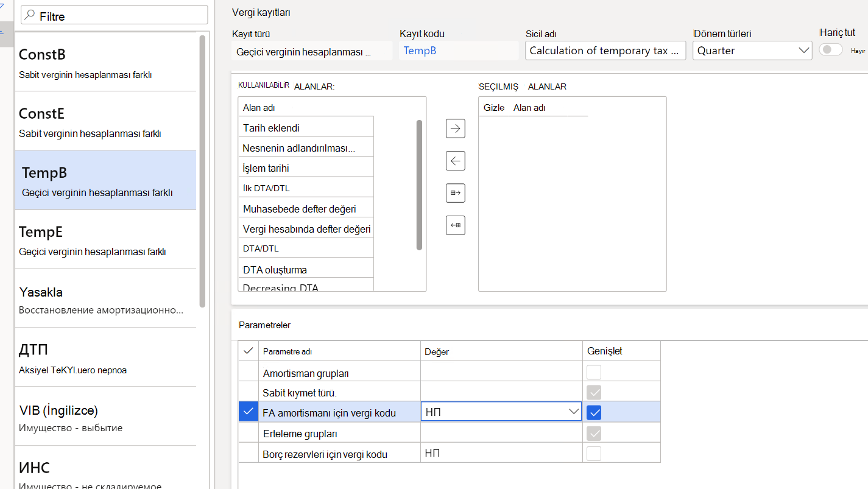Check Genişlet box for Amortisman grupları
Screen dimensions: 868x489
[x=594, y=372]
